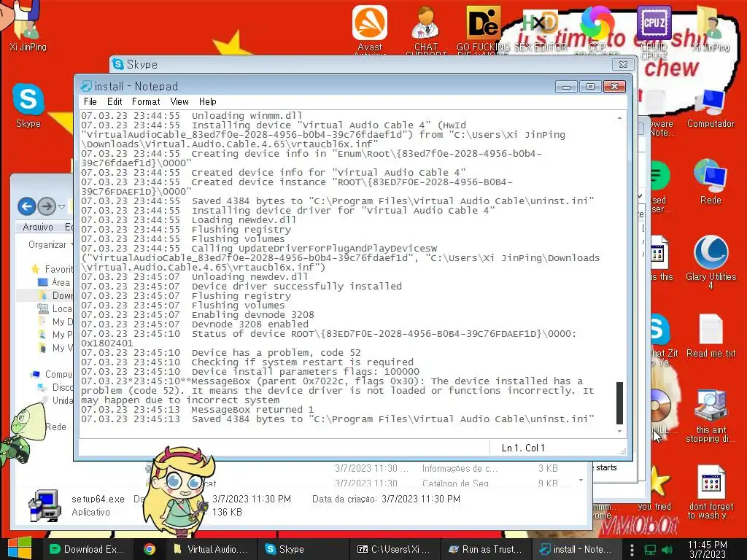
Task: Open the De desktop icon
Action: [x=483, y=28]
